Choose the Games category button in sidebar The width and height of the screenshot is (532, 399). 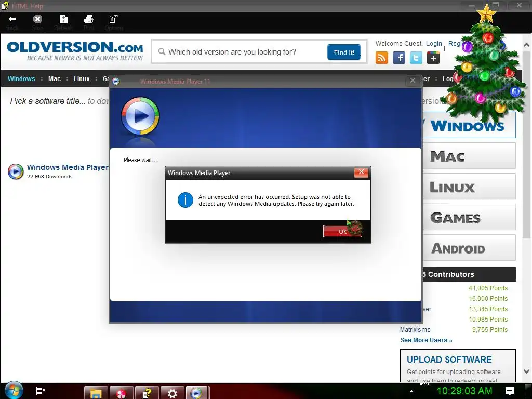click(469, 217)
